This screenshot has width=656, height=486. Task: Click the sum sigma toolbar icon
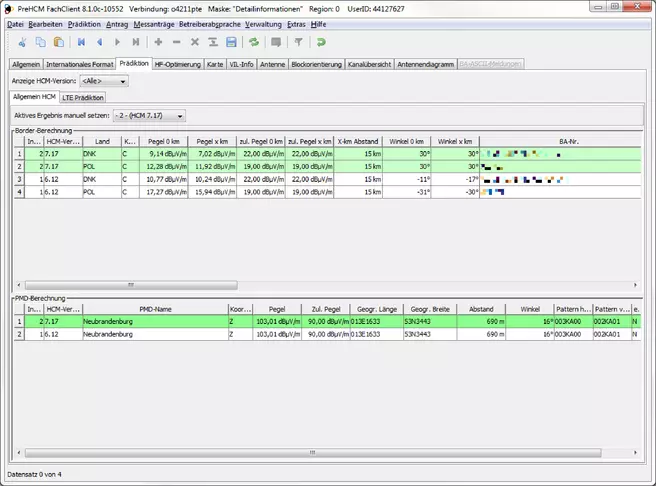tap(213, 42)
